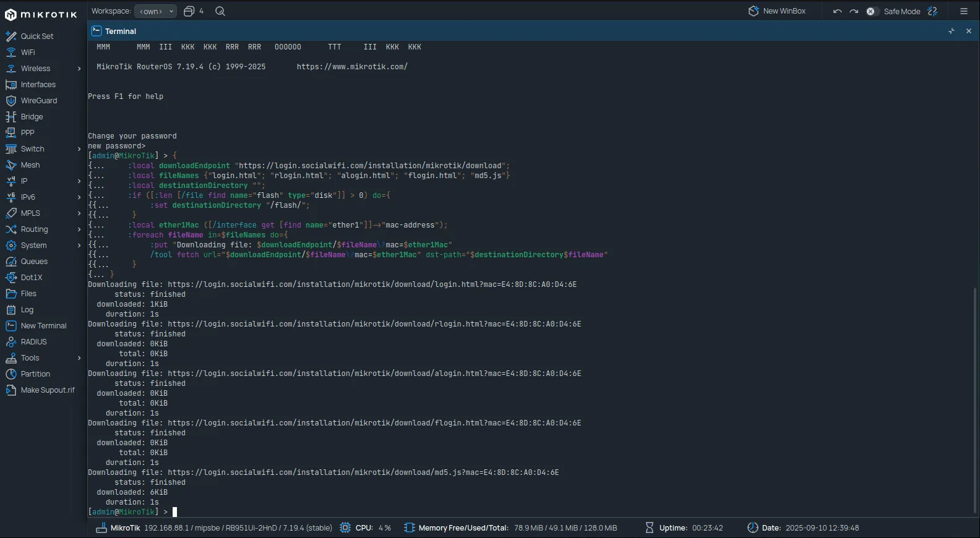Screen dimensions: 980x538
Task: Open WireGuard from the sidebar
Action: pos(38,101)
